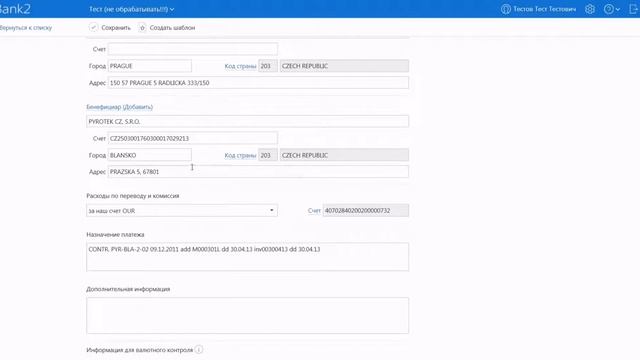This screenshot has width=640, height=360.
Task: Click the info icon next to Информация для валютного контроля
Action: [x=199, y=349]
